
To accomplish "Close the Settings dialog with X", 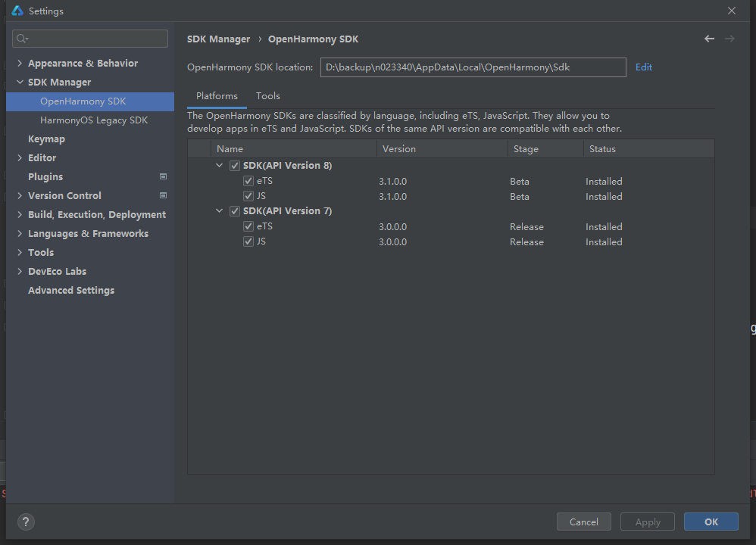I will (732, 11).
